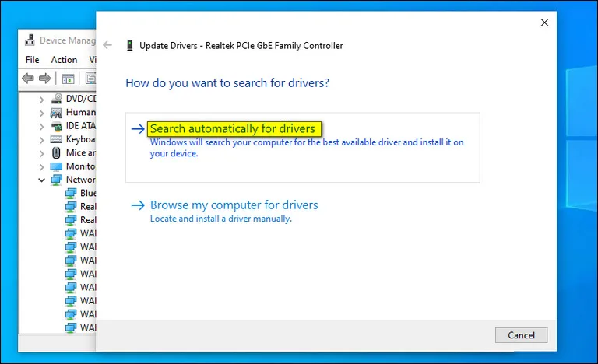Viewport: 598px width, 364px height.
Task: Expand the IDE ATA controllers node
Action: pos(41,127)
